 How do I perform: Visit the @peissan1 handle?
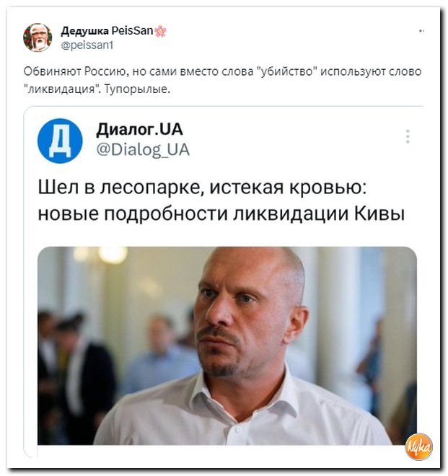pos(87,45)
